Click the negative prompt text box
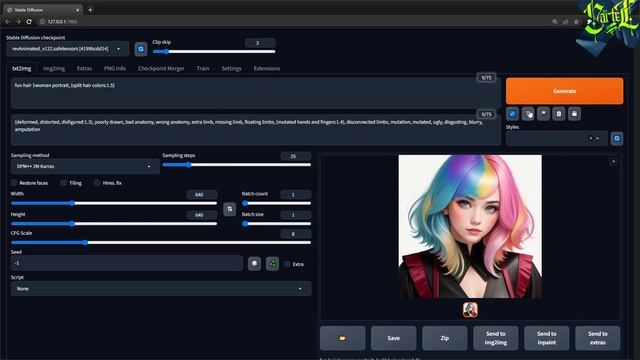Image resolution: width=640 pixels, height=360 pixels. pos(256,130)
